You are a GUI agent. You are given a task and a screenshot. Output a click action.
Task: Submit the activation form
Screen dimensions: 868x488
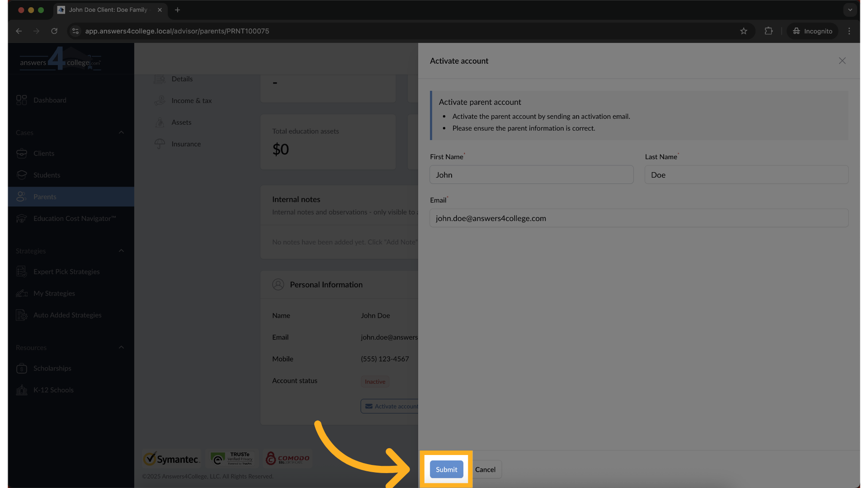446,469
